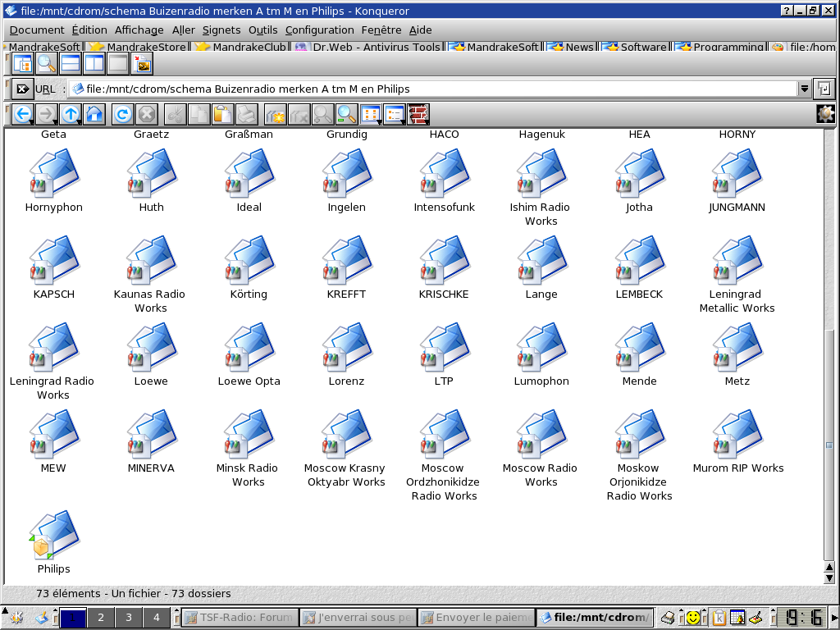840x630 pixels.
Task: Open the Lumophon folder
Action: tap(541, 354)
